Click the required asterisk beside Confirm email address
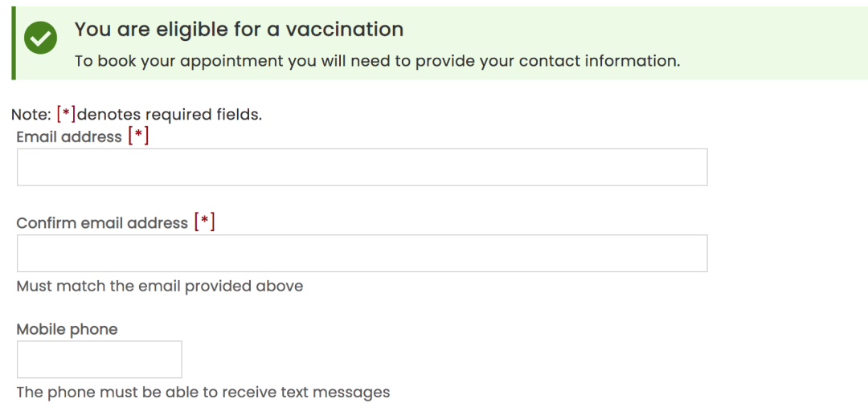868x411 pixels. click(x=204, y=222)
